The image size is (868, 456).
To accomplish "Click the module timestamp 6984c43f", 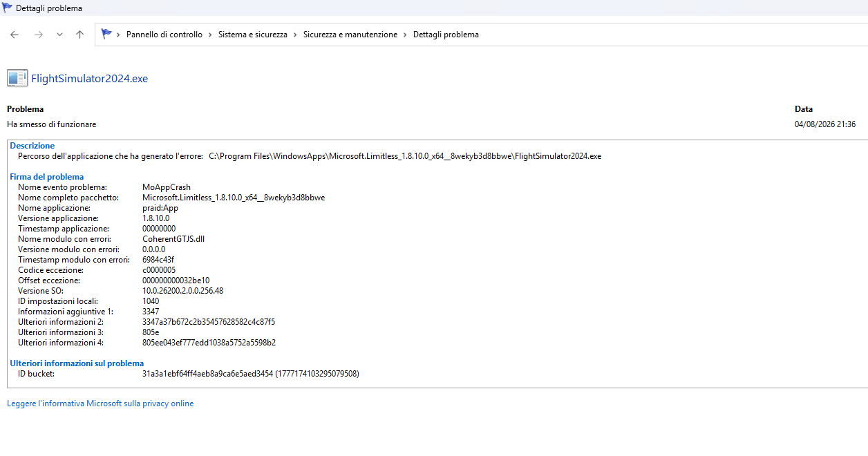I will 158,260.
